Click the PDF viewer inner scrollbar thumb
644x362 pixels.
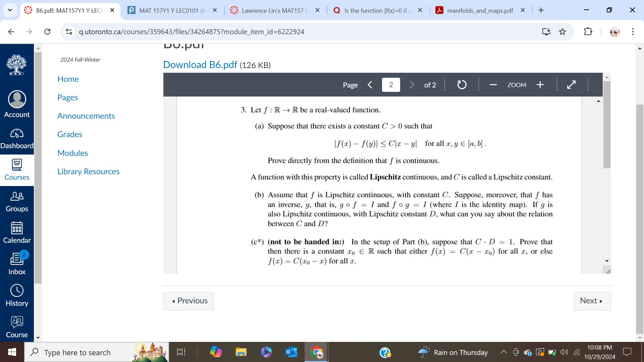tap(607, 124)
